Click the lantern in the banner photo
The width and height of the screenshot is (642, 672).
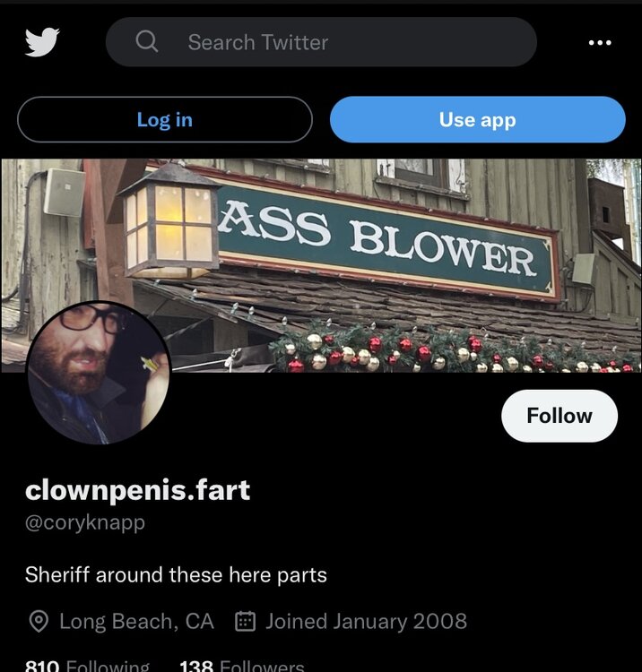pyautogui.click(x=168, y=221)
